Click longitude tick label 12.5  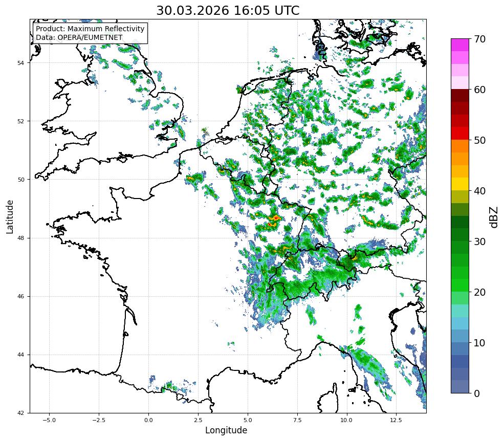(x=396, y=420)
